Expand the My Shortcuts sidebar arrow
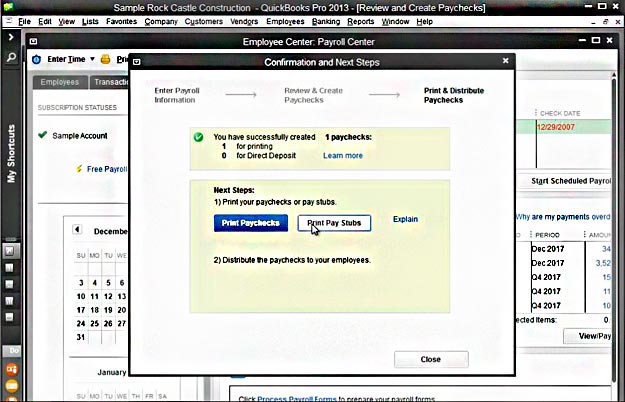Viewport: 625px width, 402px height. [11, 37]
